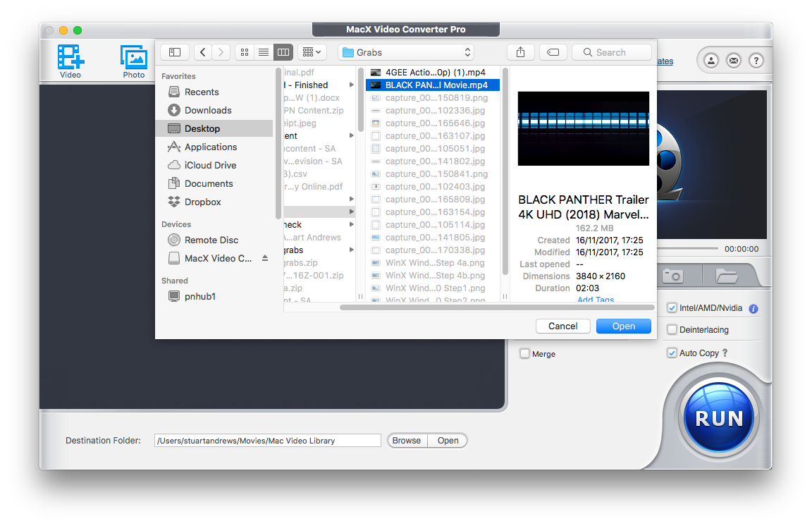Select Downloads in the sidebar
The width and height of the screenshot is (812, 526).
[x=214, y=111]
